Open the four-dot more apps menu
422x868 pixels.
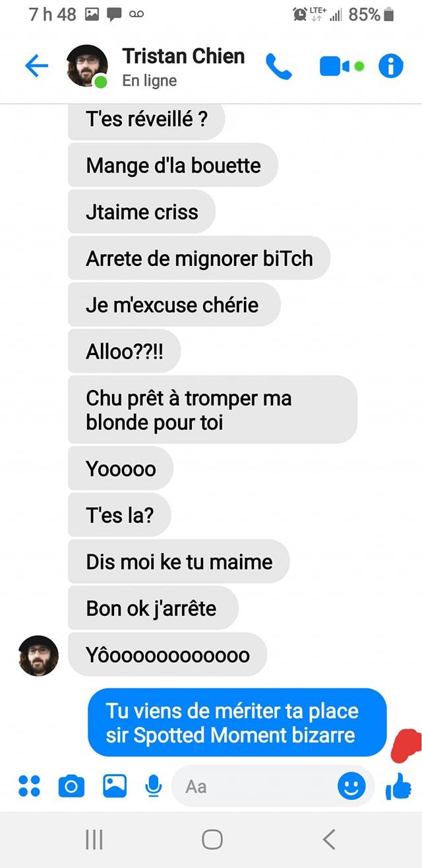(29, 786)
